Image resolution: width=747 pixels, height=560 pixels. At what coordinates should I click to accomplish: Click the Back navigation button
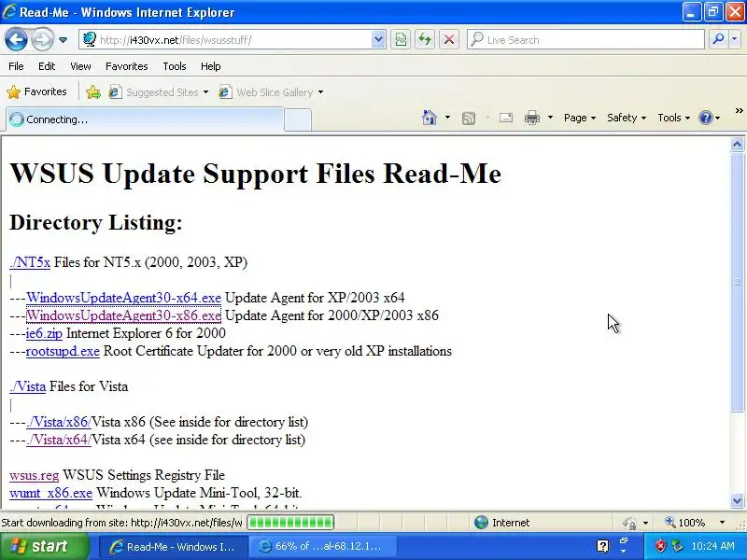pyautogui.click(x=16, y=39)
